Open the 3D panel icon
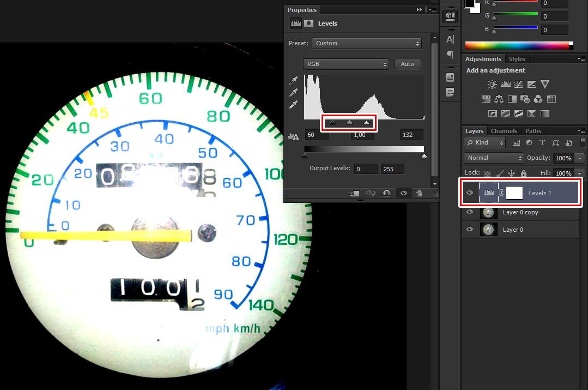The width and height of the screenshot is (588, 390). pos(450,16)
